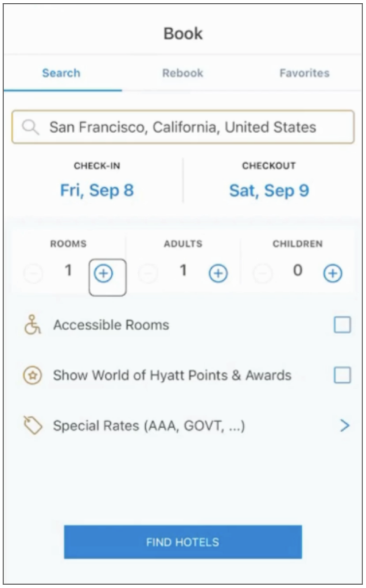Decrease adults with the minus icon
The image size is (366, 588).
click(x=148, y=273)
